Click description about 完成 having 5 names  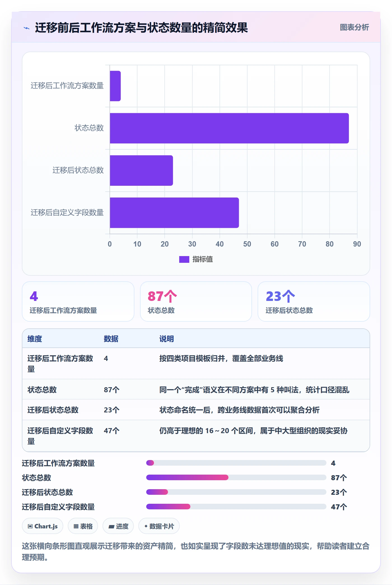pos(254,390)
